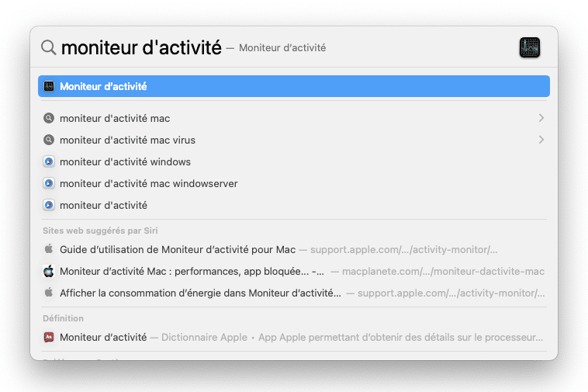Open Guide d'utilisation de Moniteur d'activité link
The width and height of the screenshot is (588, 392).
click(178, 250)
